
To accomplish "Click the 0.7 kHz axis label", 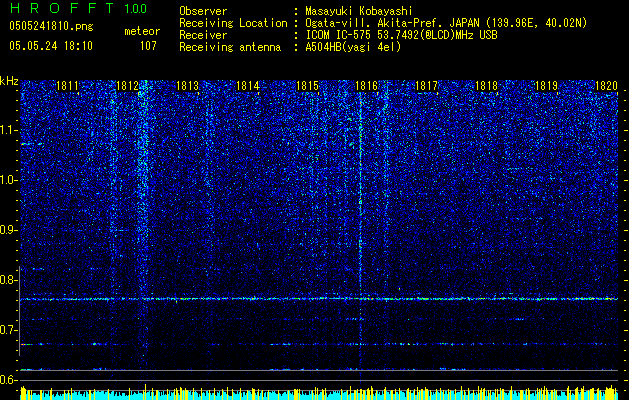I will point(8,330).
